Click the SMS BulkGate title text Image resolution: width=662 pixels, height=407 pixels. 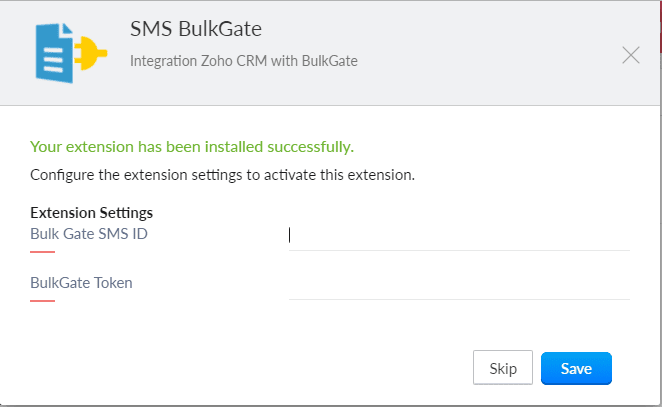point(196,29)
